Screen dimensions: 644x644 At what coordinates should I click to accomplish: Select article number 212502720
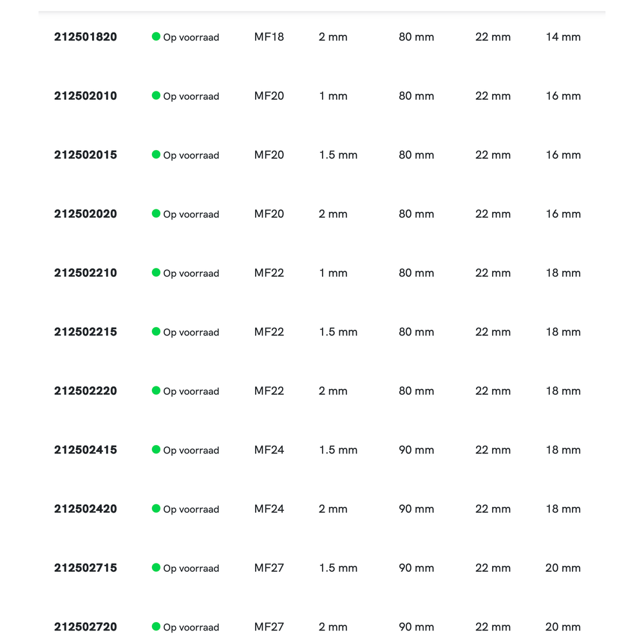click(86, 627)
